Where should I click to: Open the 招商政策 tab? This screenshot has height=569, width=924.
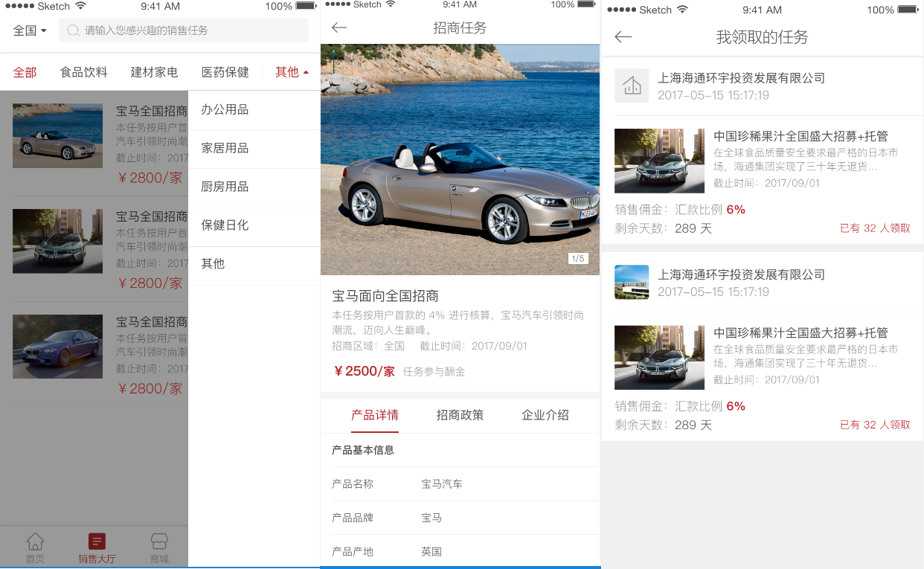coord(460,415)
